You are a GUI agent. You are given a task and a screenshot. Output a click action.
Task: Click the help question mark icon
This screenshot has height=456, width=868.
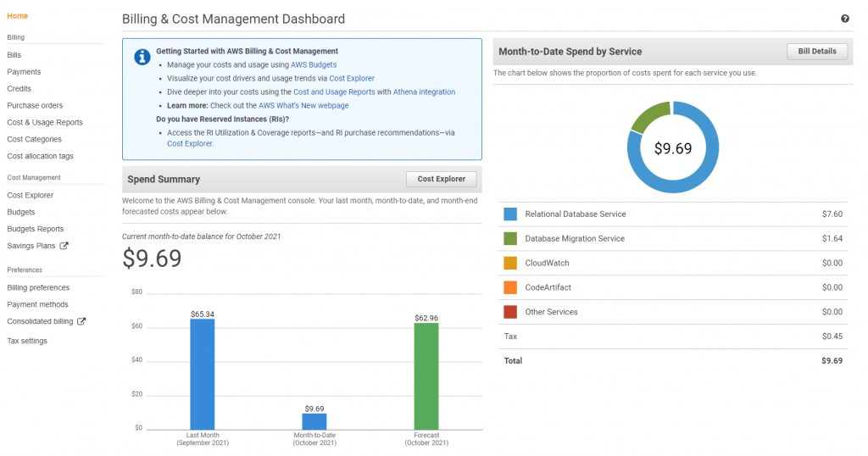(845, 19)
